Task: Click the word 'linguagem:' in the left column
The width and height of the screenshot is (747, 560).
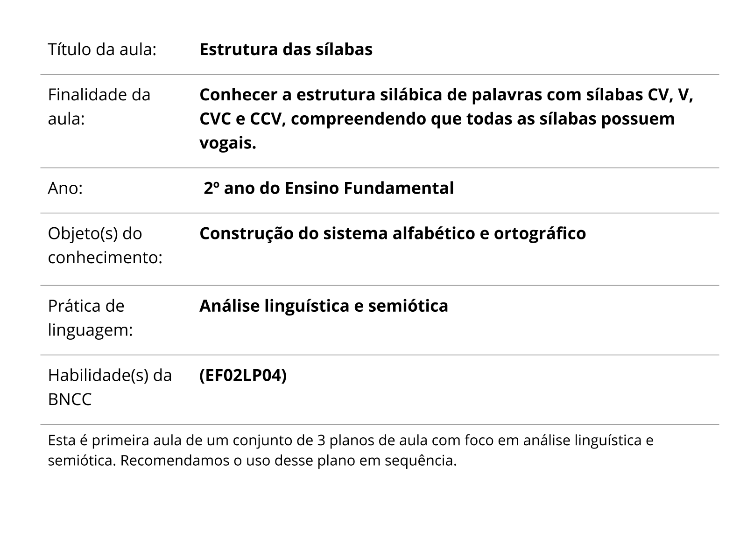Action: (91, 330)
